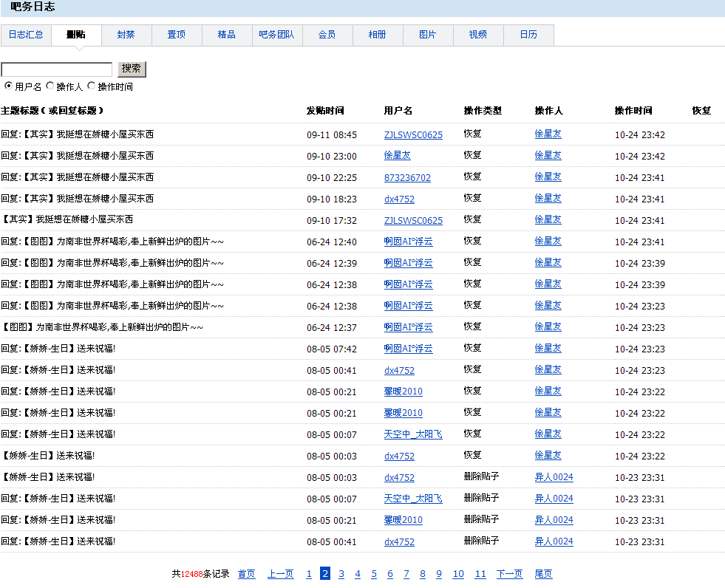
Task: Select the 吧务团队 tab
Action: (x=276, y=35)
